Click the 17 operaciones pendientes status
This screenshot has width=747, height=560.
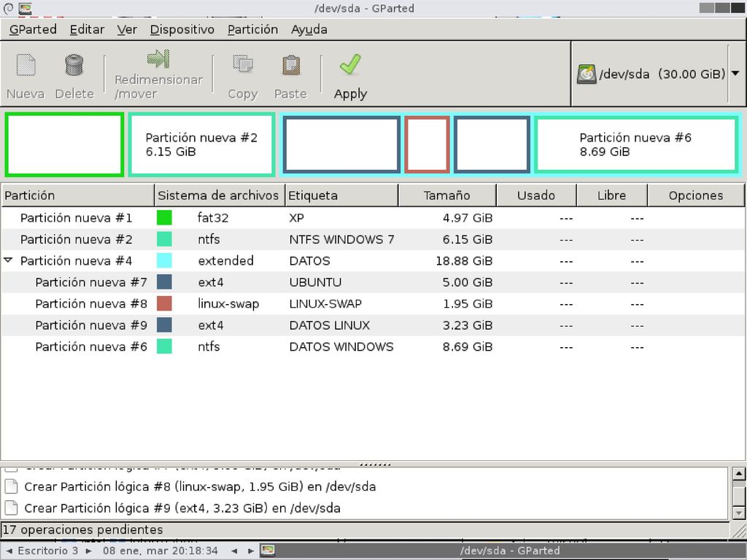click(83, 529)
